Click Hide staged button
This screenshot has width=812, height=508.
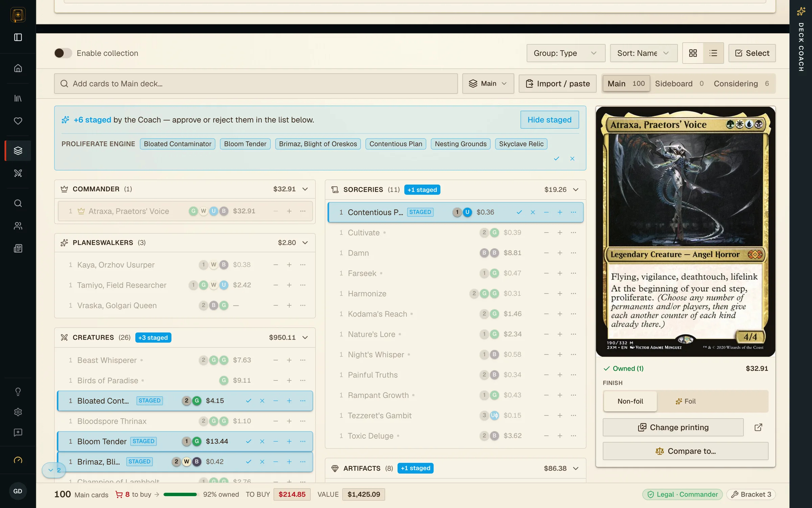point(549,120)
